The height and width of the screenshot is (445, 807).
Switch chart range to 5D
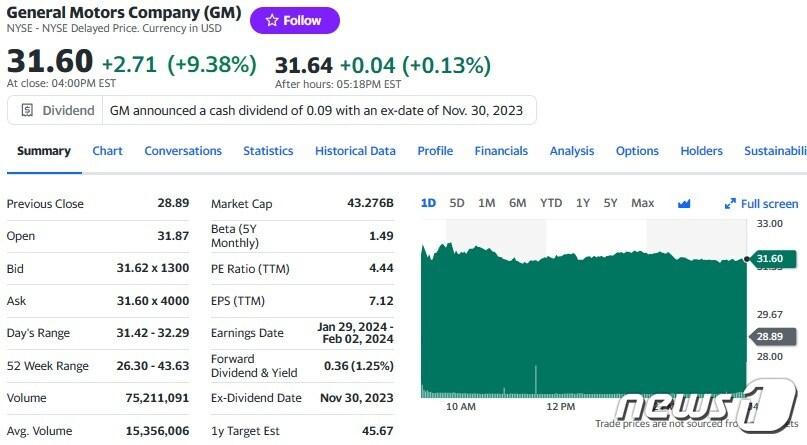[457, 203]
